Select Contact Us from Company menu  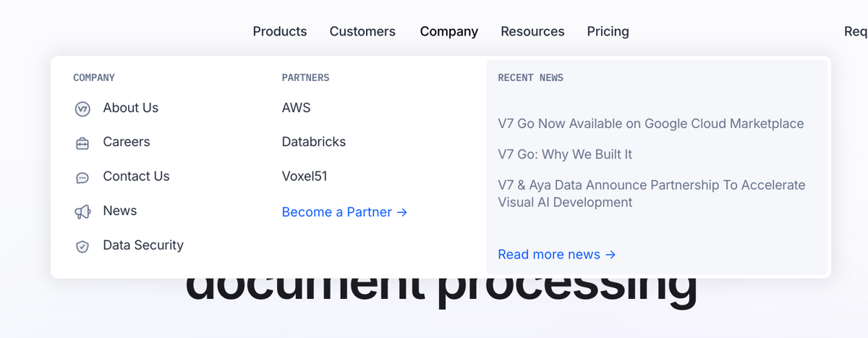(x=136, y=176)
